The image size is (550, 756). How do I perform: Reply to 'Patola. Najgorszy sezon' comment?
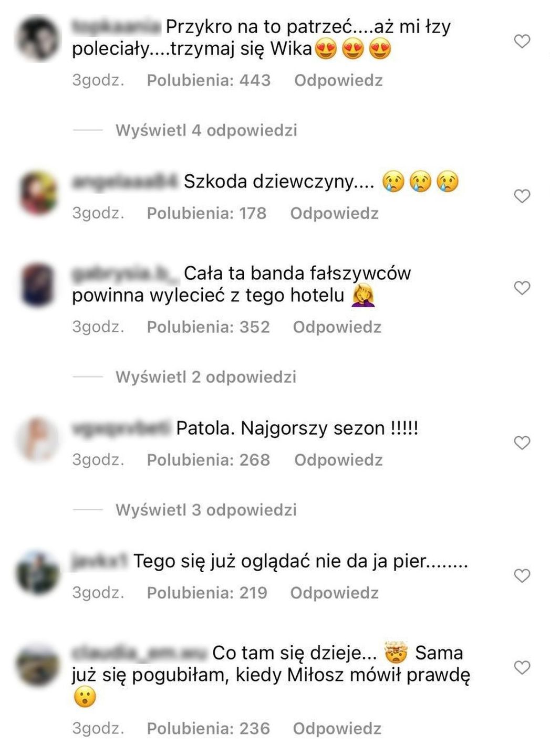click(x=338, y=460)
